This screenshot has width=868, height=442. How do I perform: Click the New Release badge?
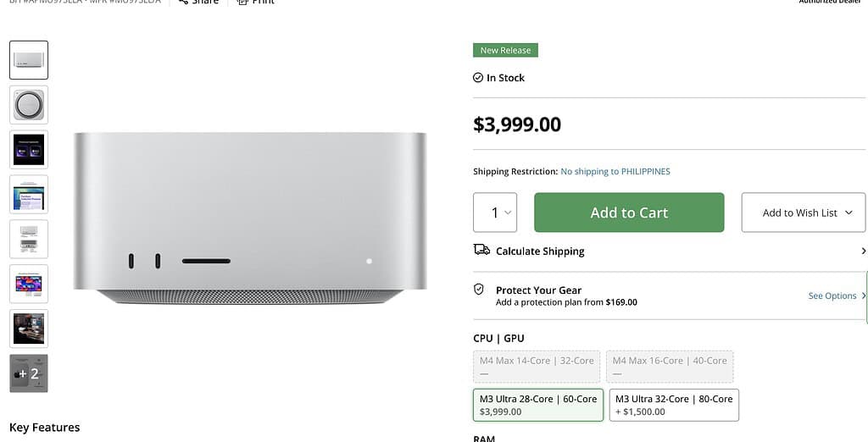(505, 51)
